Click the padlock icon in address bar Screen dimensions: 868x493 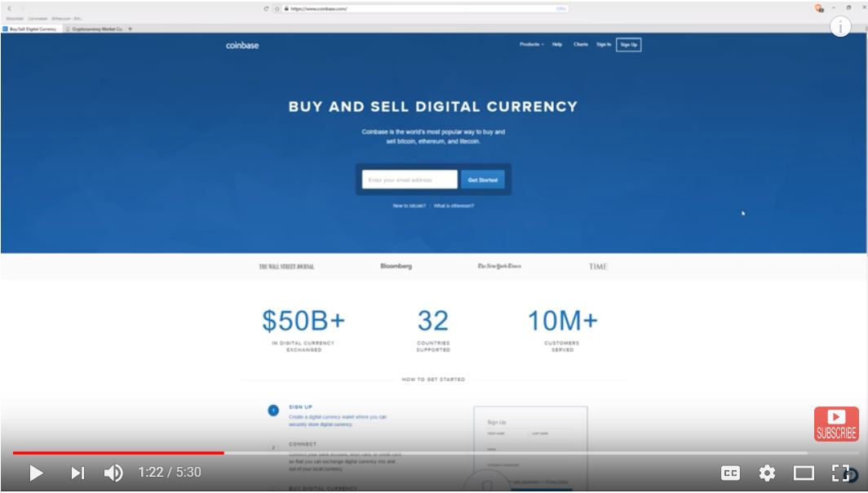click(x=286, y=9)
